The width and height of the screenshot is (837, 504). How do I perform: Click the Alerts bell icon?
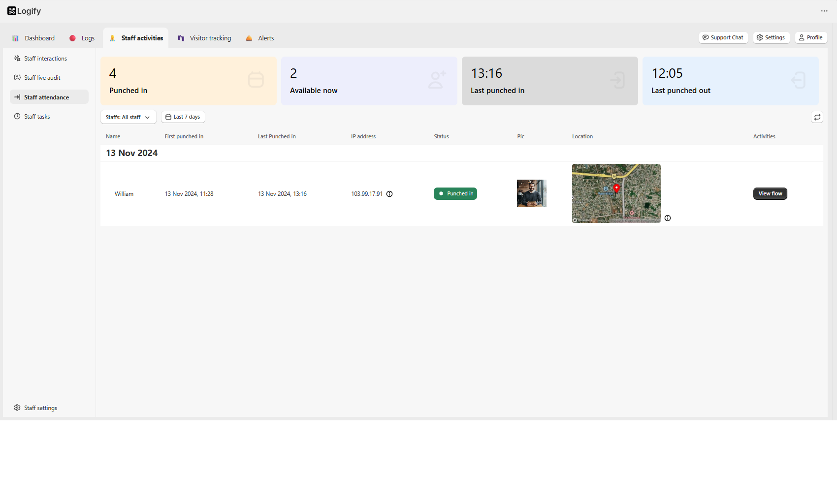249,38
